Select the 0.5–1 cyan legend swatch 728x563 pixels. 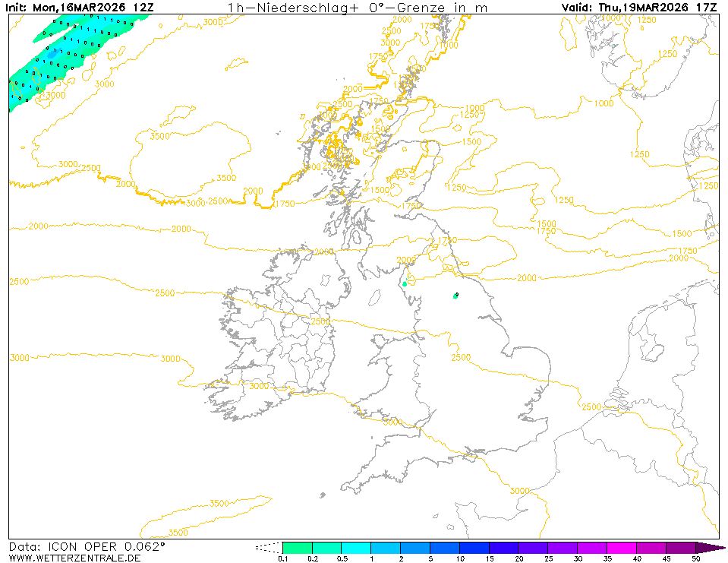(x=356, y=547)
